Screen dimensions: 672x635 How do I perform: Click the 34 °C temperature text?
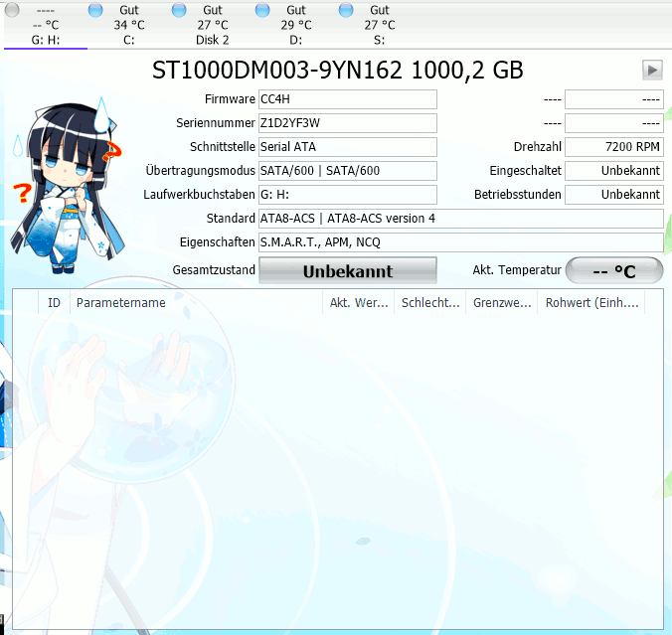[x=129, y=25]
